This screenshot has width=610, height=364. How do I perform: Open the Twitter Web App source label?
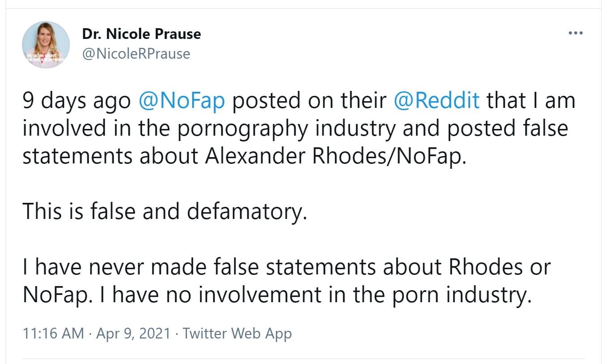pyautogui.click(x=237, y=334)
